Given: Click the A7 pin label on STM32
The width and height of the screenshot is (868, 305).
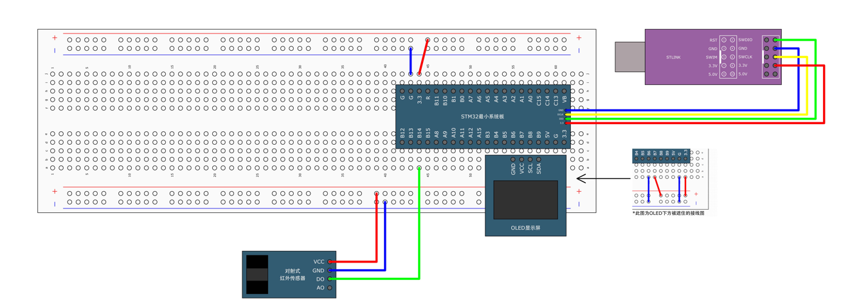Looking at the screenshot, I should coord(471,100).
